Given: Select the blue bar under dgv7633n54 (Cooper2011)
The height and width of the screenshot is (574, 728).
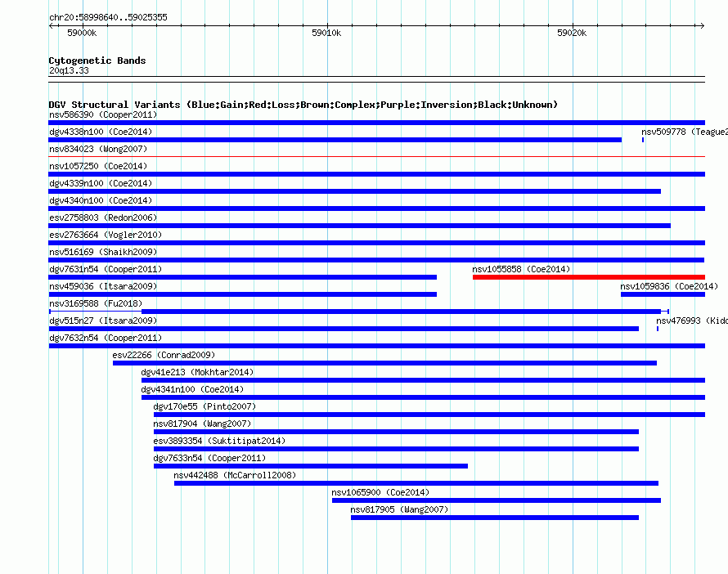Looking at the screenshot, I should 311,466.
